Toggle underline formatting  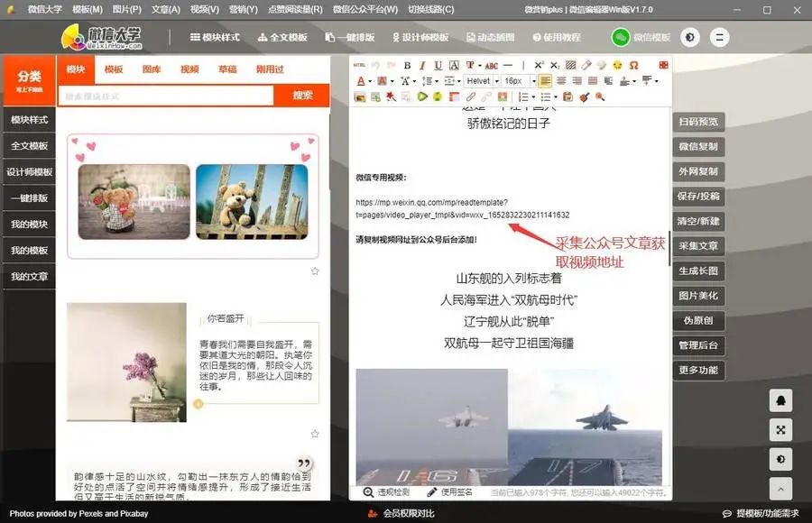pyautogui.click(x=438, y=65)
